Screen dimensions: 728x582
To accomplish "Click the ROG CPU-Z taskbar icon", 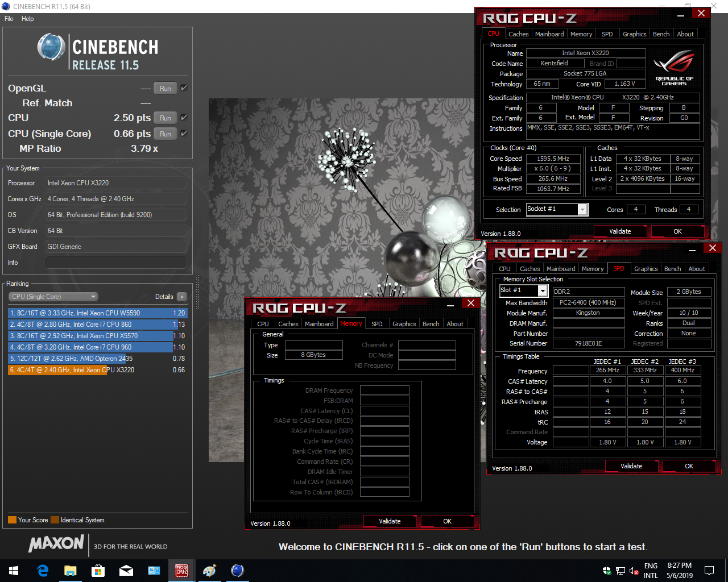I will coord(181,570).
